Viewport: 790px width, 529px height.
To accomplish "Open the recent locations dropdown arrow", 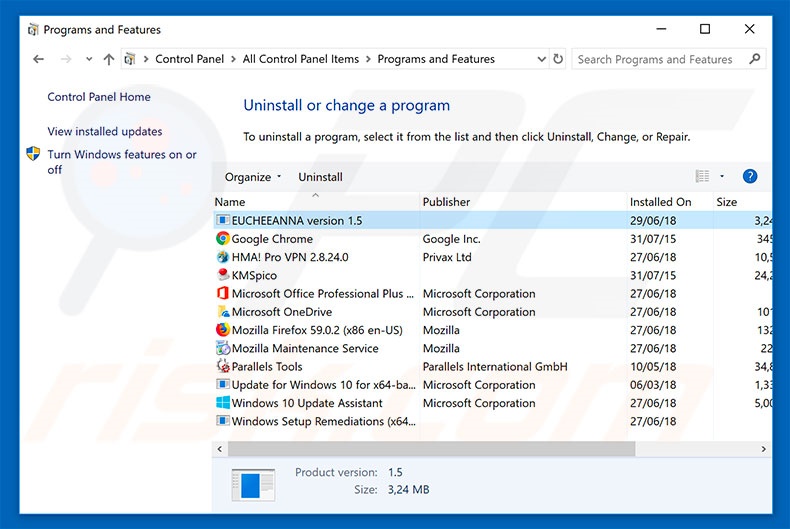I will [89, 59].
